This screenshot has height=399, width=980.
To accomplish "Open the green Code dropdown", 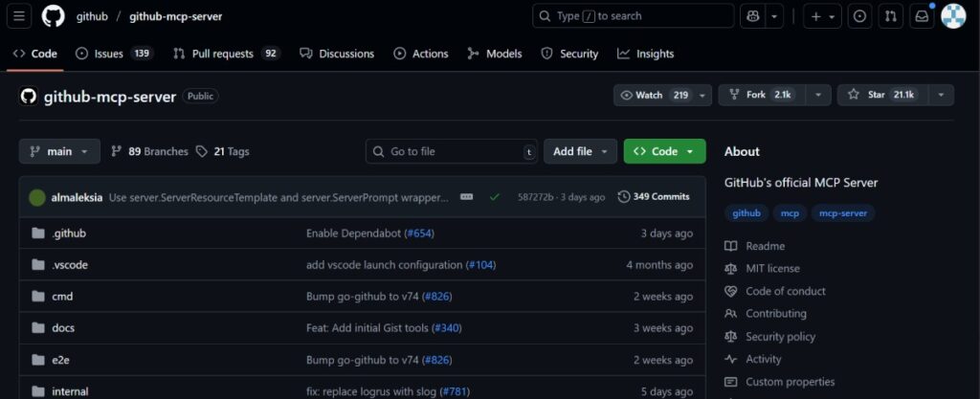I will tap(664, 151).
